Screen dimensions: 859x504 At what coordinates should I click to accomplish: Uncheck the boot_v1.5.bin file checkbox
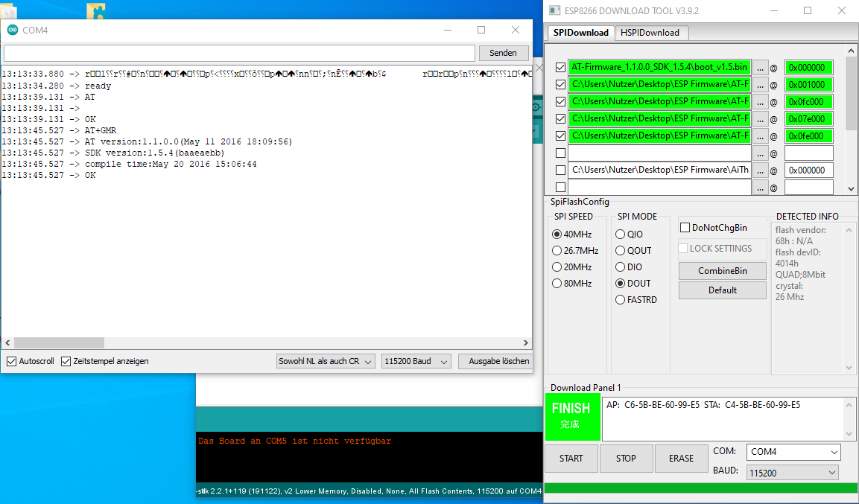tap(560, 67)
